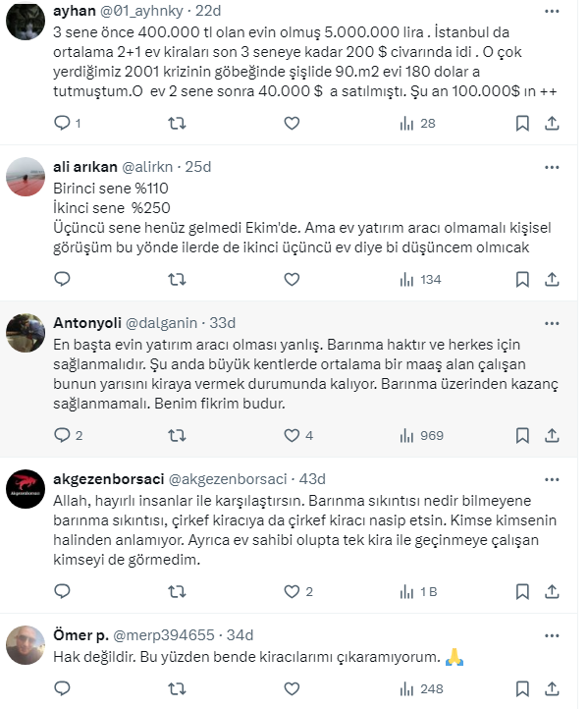588x709 pixels.
Task: Retweet akgezenborsaci's post
Action: coord(177,591)
